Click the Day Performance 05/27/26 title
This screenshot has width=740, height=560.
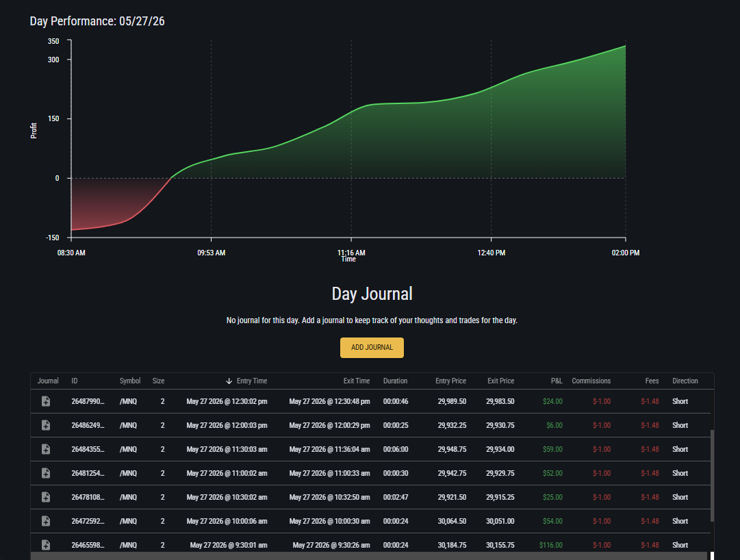(97, 21)
